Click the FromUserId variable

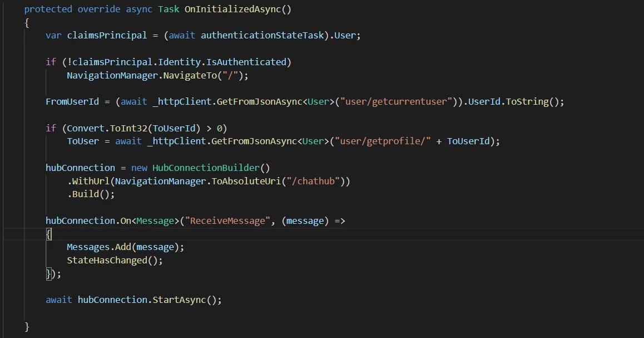(x=72, y=101)
